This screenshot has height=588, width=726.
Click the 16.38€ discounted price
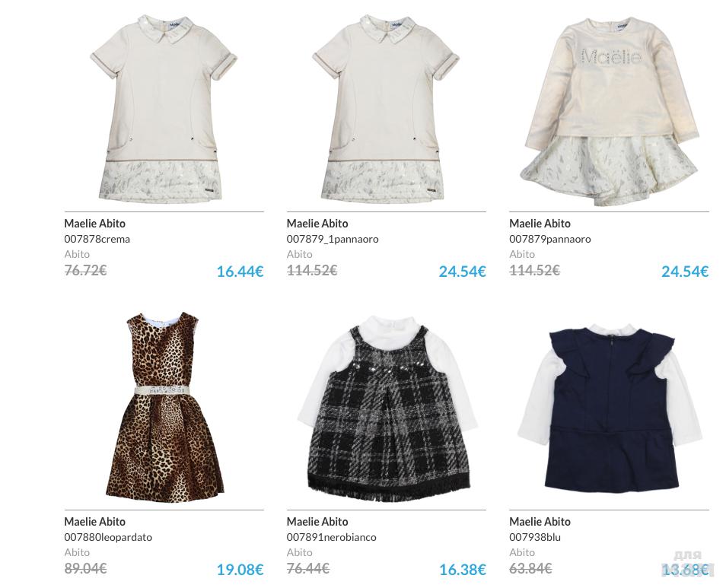point(463,570)
